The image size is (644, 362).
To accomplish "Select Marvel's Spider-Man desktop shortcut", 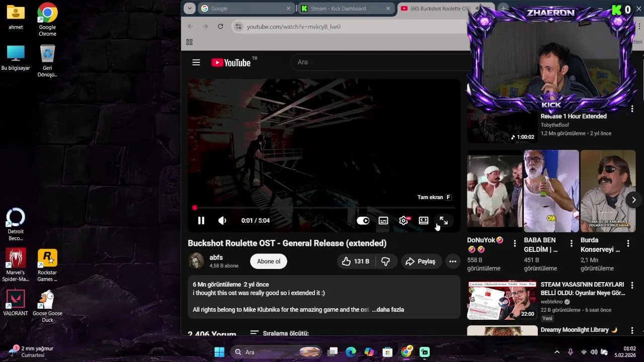I will point(16,265).
